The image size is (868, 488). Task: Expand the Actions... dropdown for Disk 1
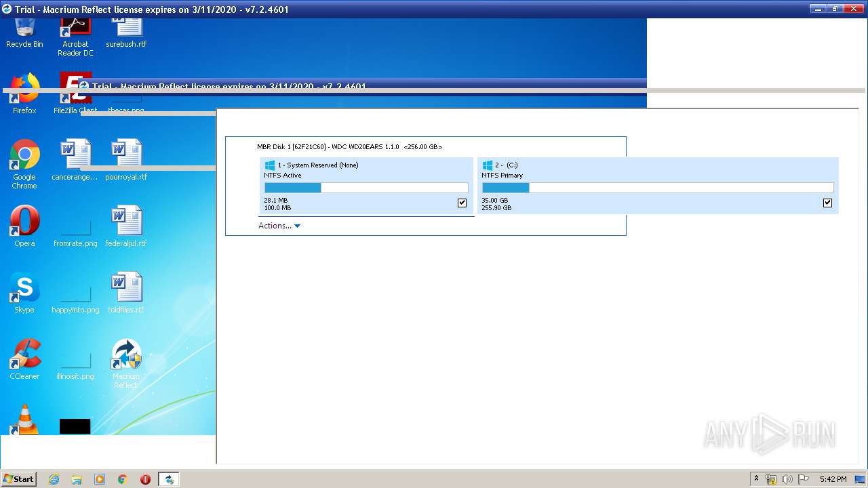point(279,226)
